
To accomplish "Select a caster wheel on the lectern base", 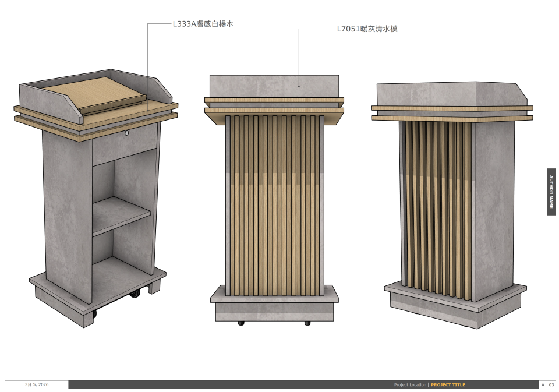I will pyautogui.click(x=134, y=295).
